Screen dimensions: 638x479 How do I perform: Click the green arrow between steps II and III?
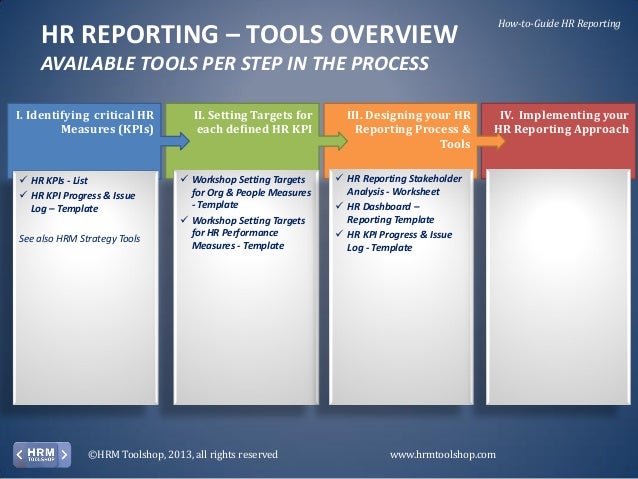(333, 141)
